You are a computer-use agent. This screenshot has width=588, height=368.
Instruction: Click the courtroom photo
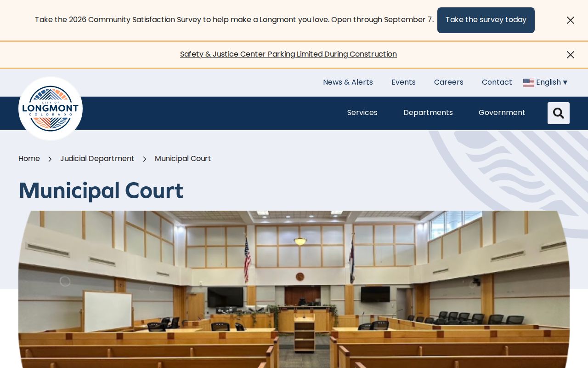[x=294, y=289]
